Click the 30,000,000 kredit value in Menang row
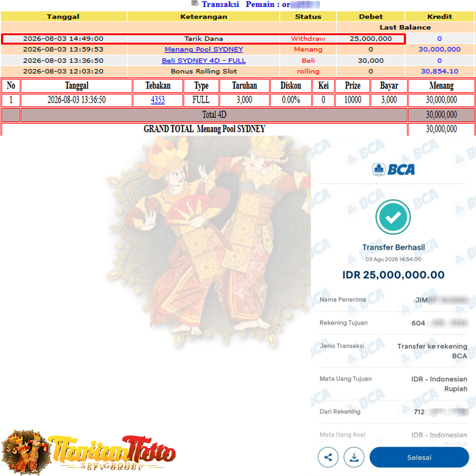 point(439,49)
